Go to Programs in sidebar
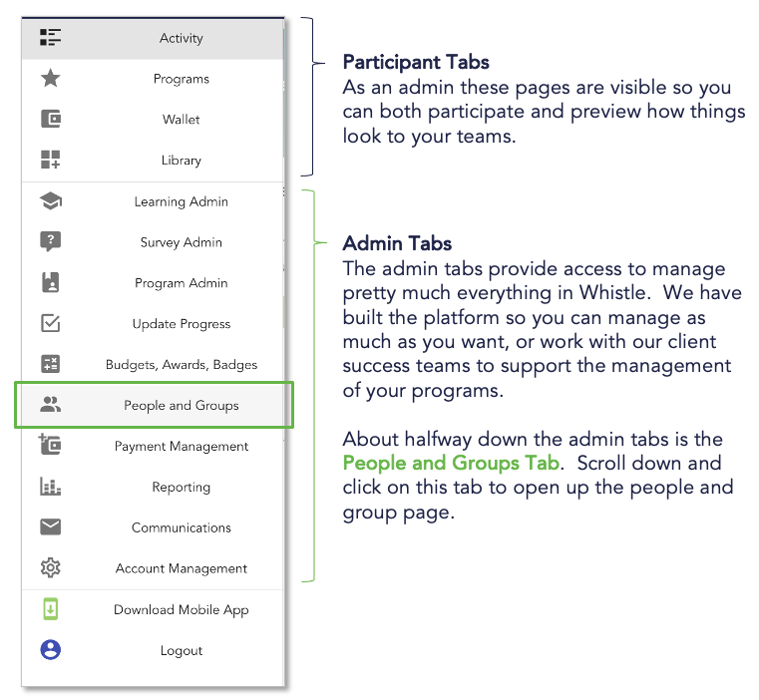Screen dimensions: 759x700 153,79
